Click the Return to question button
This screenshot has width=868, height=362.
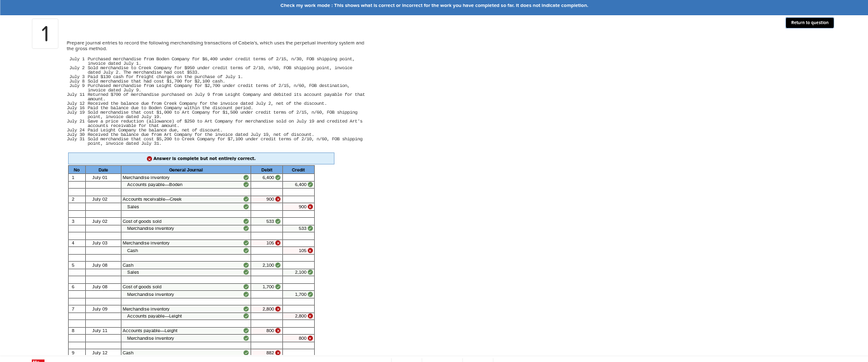pos(809,23)
